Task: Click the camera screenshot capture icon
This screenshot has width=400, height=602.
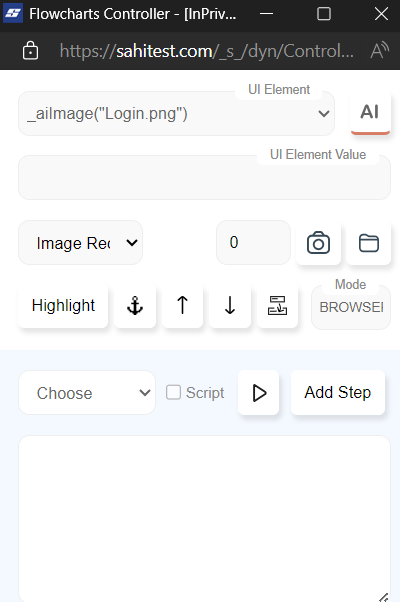Action: [318, 243]
